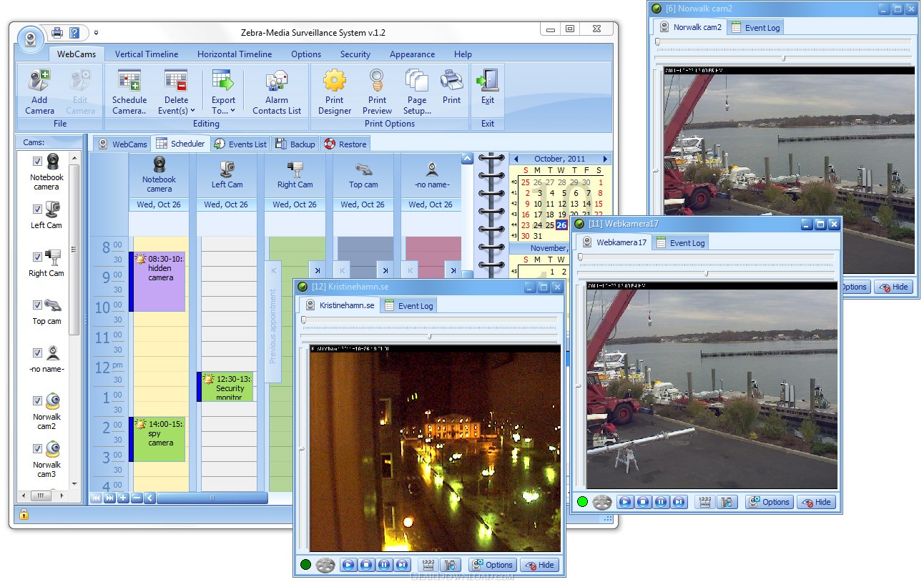The image size is (924, 582).
Task: Uncheck the Notebook camera checkbox
Action: point(37,162)
